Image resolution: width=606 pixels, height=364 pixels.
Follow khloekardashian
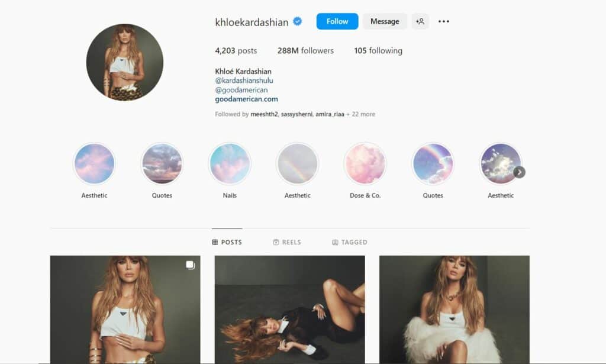point(337,21)
